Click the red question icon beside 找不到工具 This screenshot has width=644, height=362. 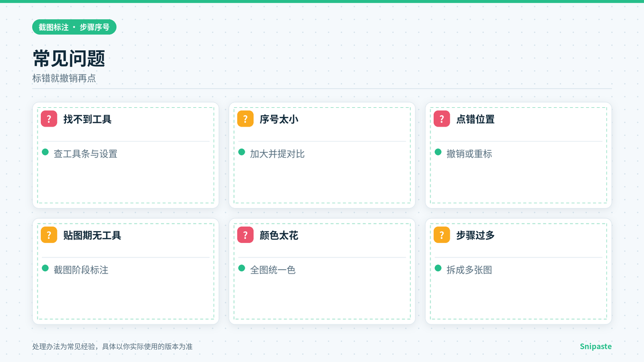click(x=49, y=119)
